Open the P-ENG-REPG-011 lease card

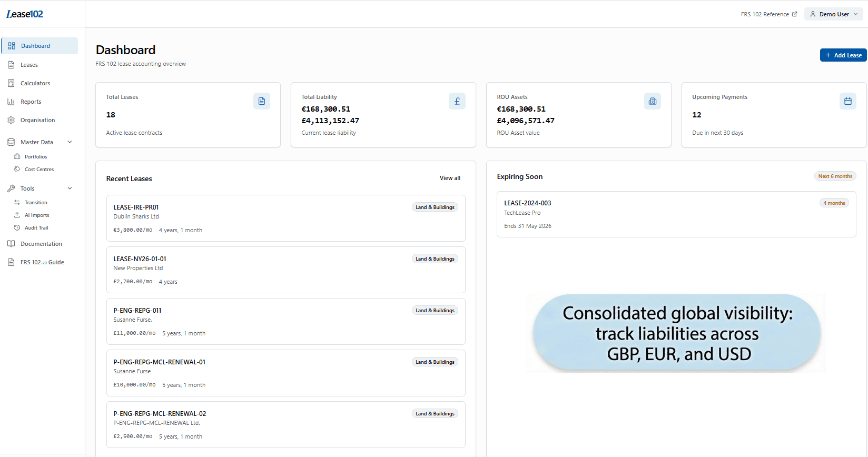click(x=286, y=321)
